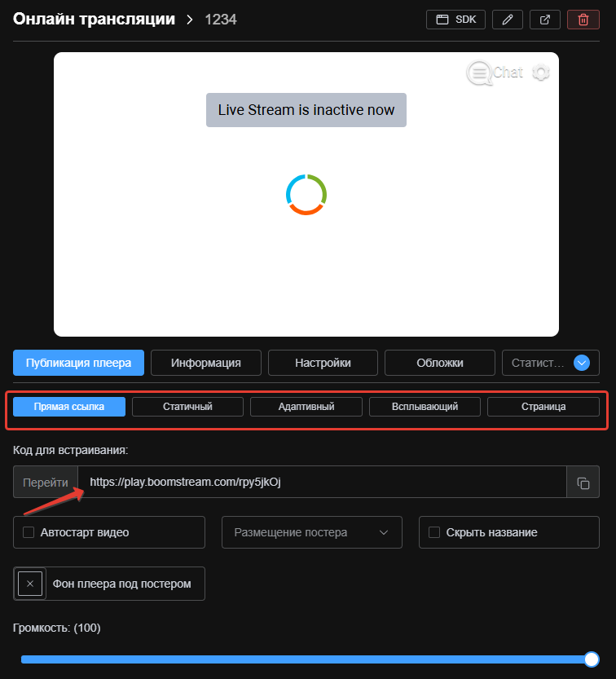Viewport: 616px width, 679px height.
Task: Click the Статист… tab label
Action: [x=538, y=363]
